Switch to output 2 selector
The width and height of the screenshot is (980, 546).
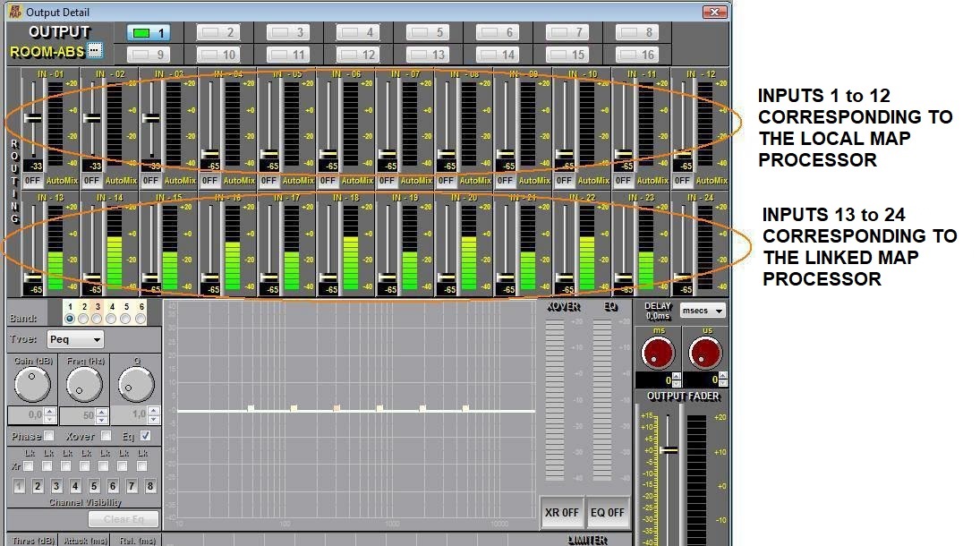[x=218, y=33]
